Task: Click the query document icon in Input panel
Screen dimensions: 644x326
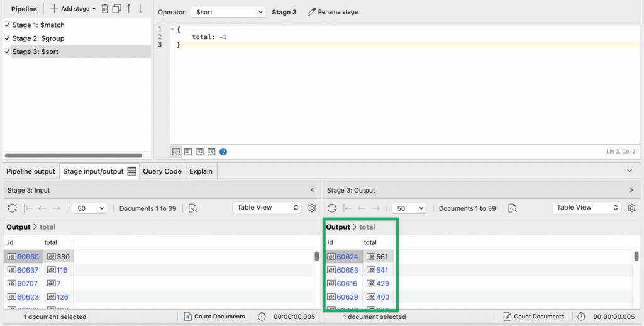Action: [x=192, y=208]
